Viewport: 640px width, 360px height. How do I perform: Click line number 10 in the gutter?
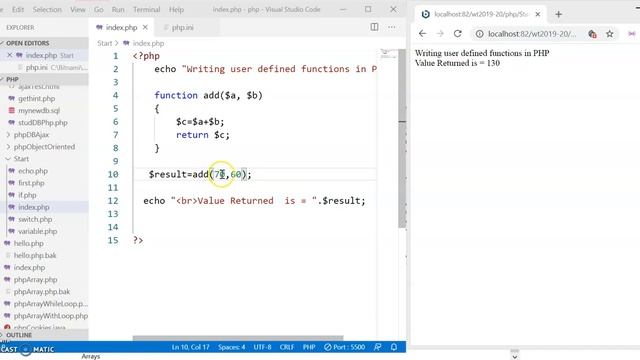113,174
